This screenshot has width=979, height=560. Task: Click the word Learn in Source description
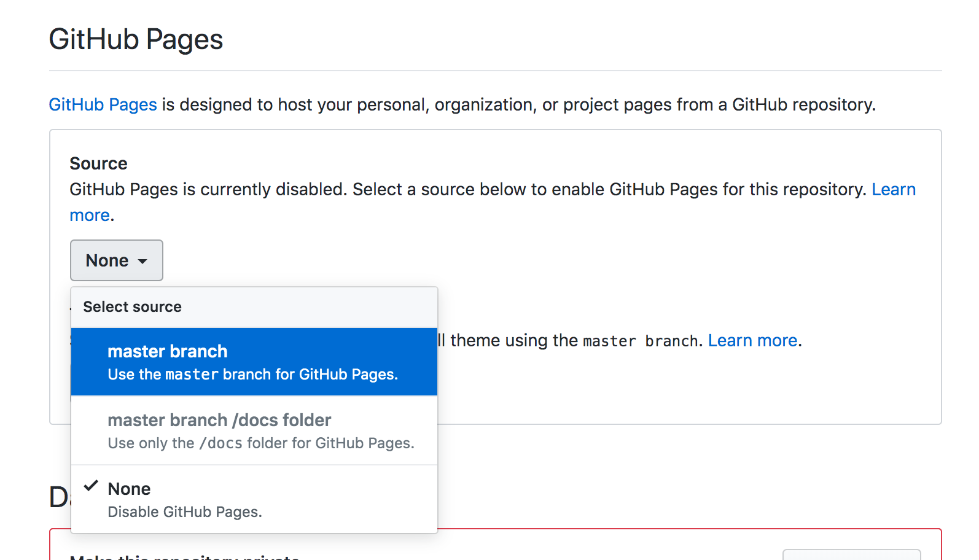(x=893, y=189)
